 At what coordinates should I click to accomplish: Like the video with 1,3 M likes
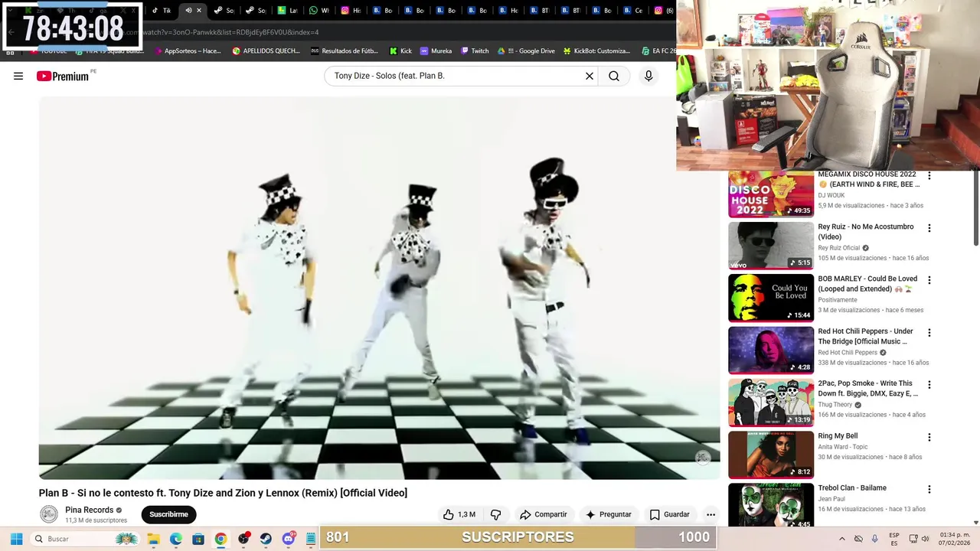coord(459,514)
